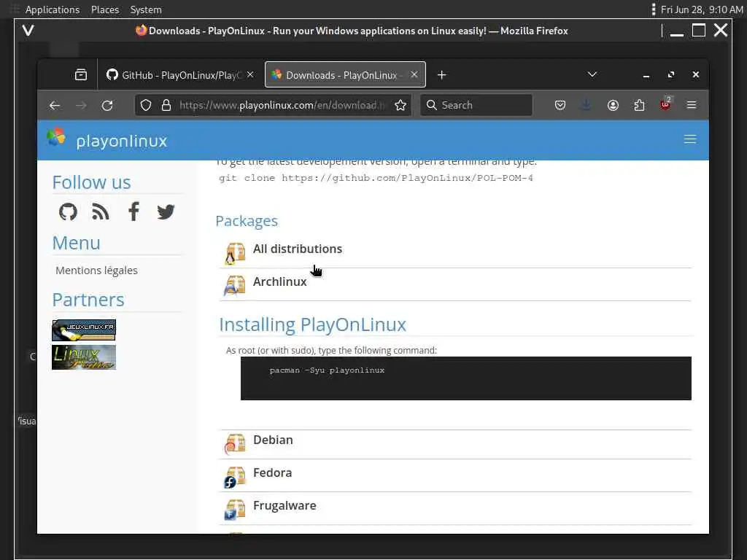Image resolution: width=747 pixels, height=560 pixels.
Task: Open the outer window menu V icon
Action: coord(28,31)
